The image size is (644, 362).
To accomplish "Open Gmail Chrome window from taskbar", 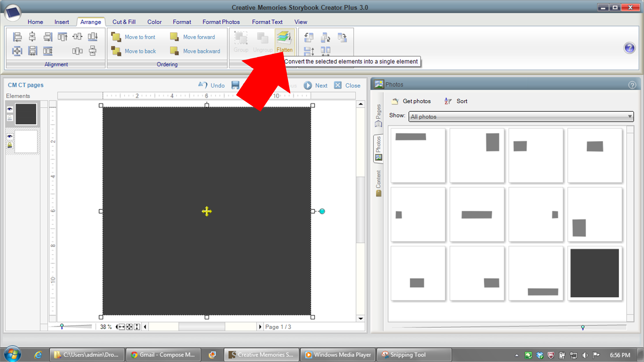I will pyautogui.click(x=163, y=355).
